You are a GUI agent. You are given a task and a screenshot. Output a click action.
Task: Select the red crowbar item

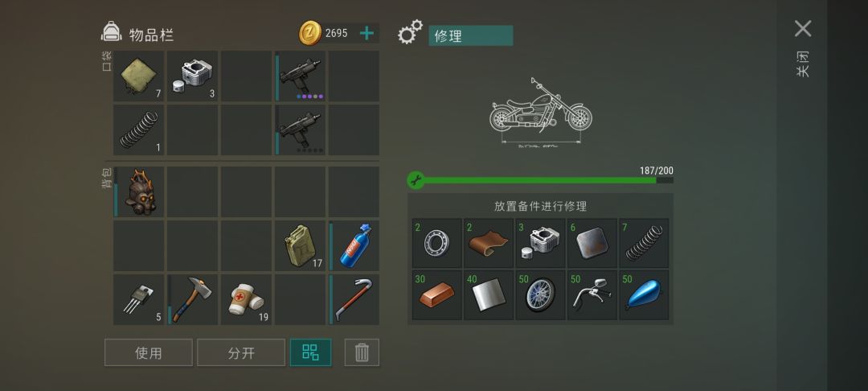[x=354, y=299]
